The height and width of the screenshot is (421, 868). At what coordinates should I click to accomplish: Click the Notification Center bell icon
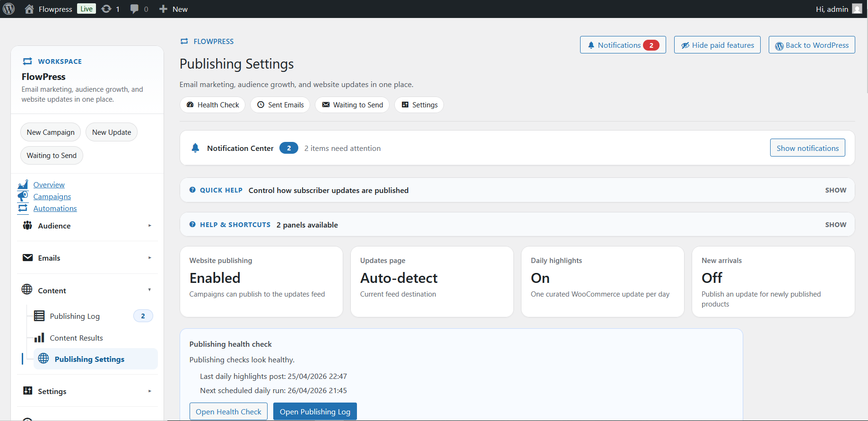tap(195, 148)
